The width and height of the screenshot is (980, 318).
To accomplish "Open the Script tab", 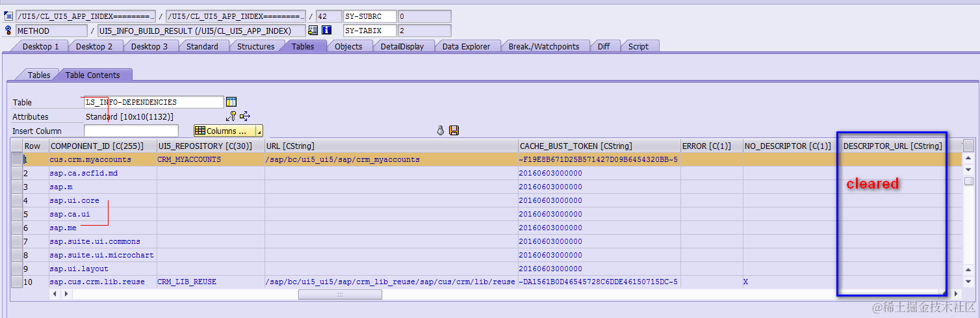I will tap(638, 46).
